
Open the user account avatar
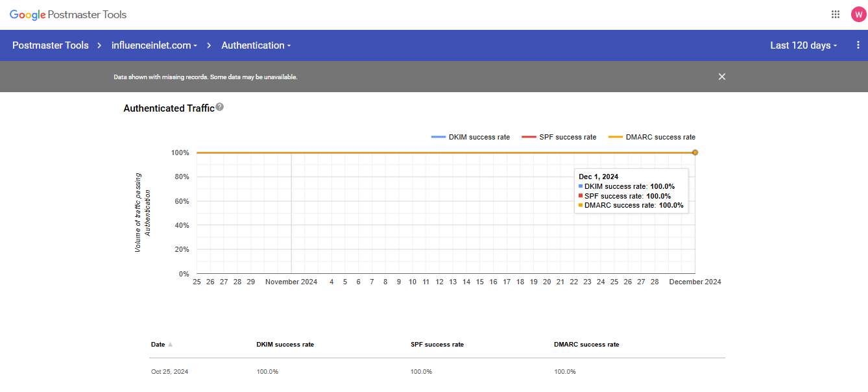click(x=858, y=14)
